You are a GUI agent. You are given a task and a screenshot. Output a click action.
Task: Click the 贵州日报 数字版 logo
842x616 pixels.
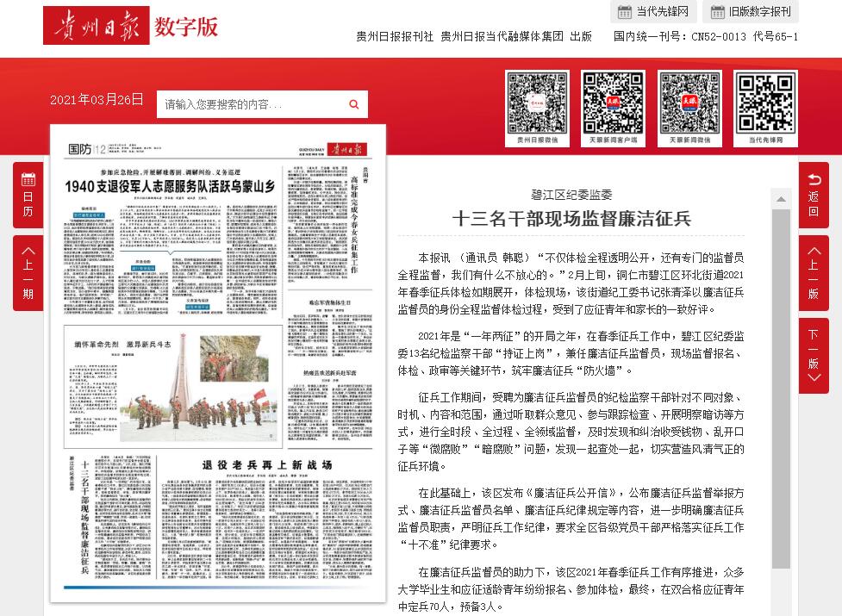[131, 26]
